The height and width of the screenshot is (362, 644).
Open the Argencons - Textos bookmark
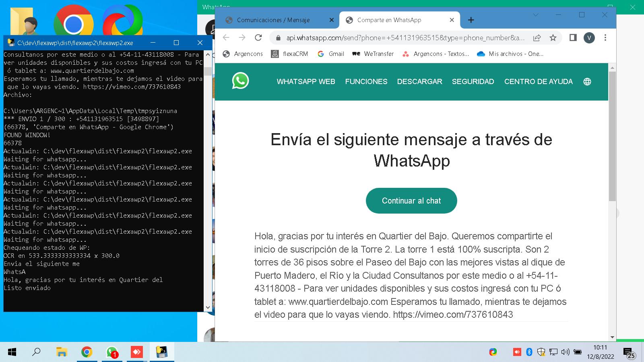click(436, 54)
